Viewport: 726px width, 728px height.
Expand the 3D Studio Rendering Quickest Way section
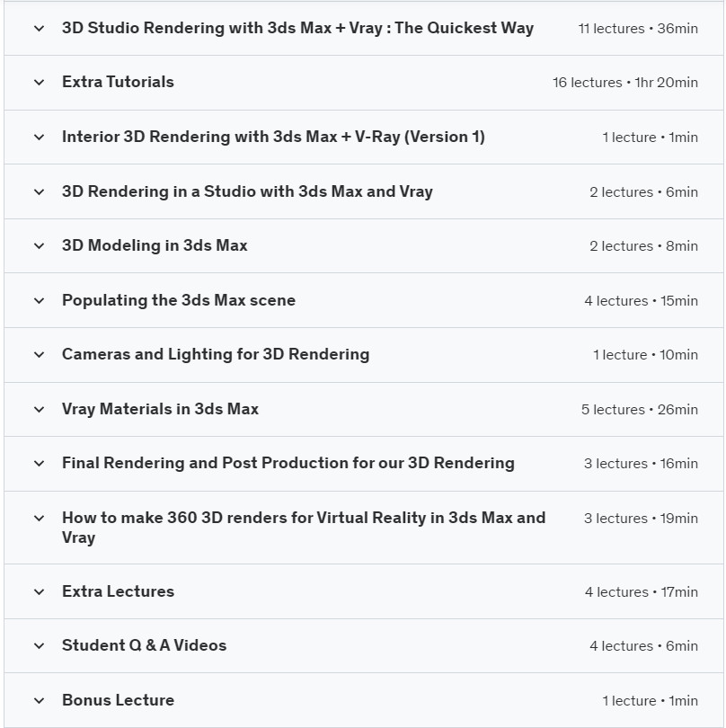coord(364,29)
